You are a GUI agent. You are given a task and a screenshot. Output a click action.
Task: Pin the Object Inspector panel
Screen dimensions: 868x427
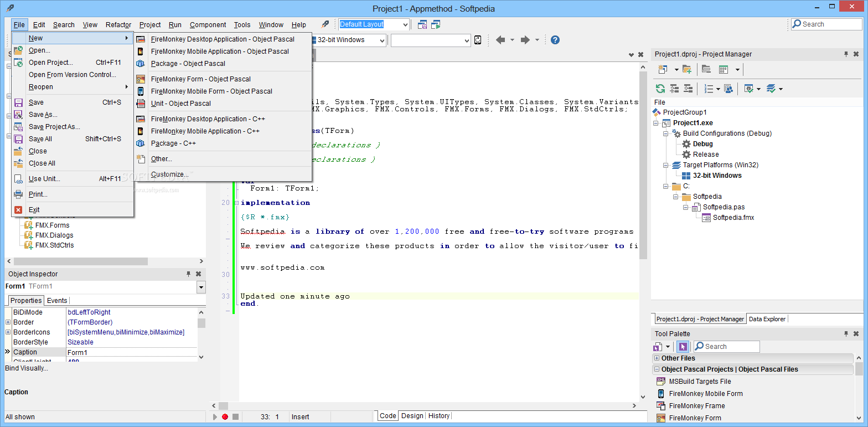click(188, 274)
